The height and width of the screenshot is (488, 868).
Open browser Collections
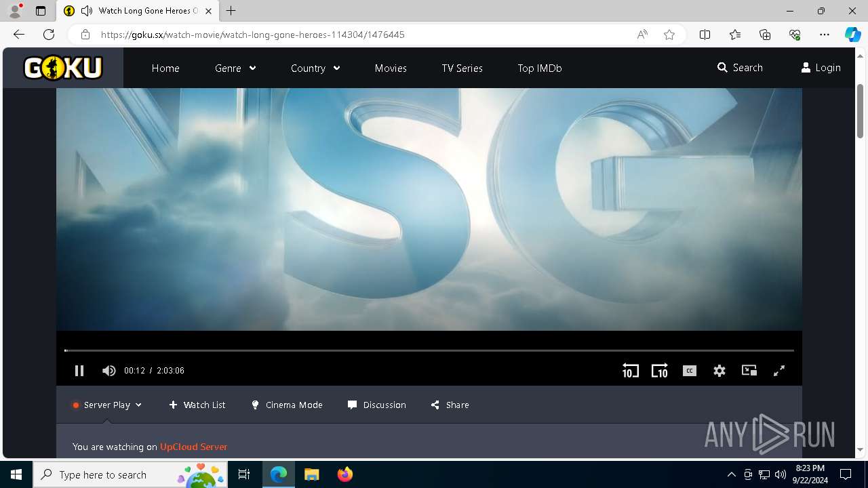[765, 35]
